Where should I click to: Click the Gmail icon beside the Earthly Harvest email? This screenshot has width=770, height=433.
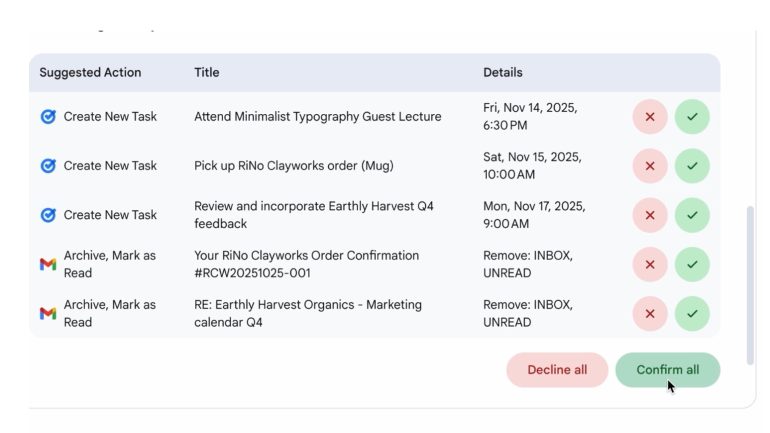pos(48,313)
